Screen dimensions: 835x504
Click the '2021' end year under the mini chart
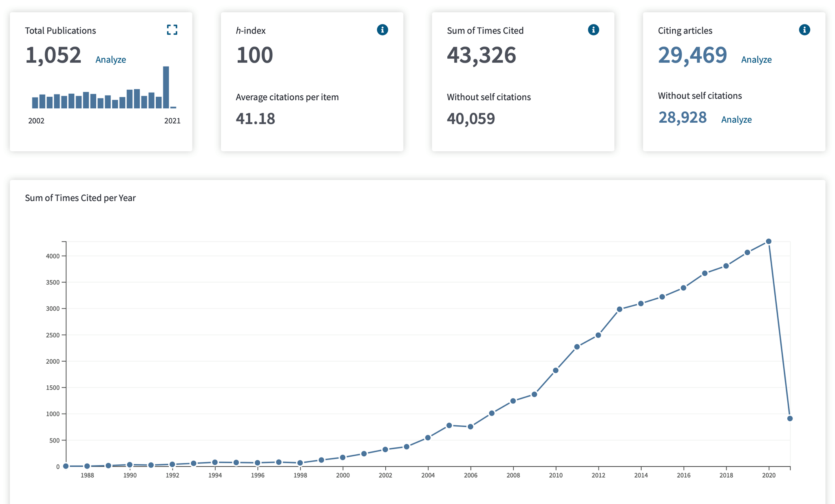coord(172,121)
